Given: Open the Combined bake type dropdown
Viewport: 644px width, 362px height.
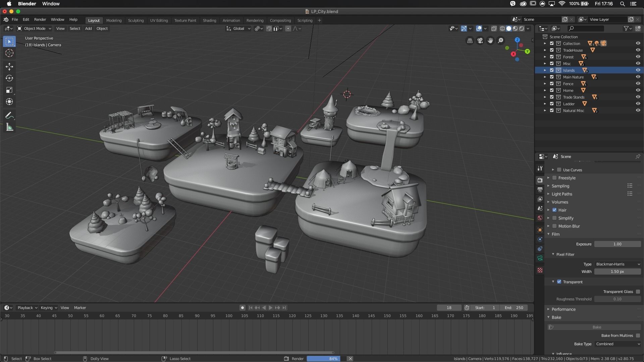Looking at the screenshot, I should click(618, 344).
